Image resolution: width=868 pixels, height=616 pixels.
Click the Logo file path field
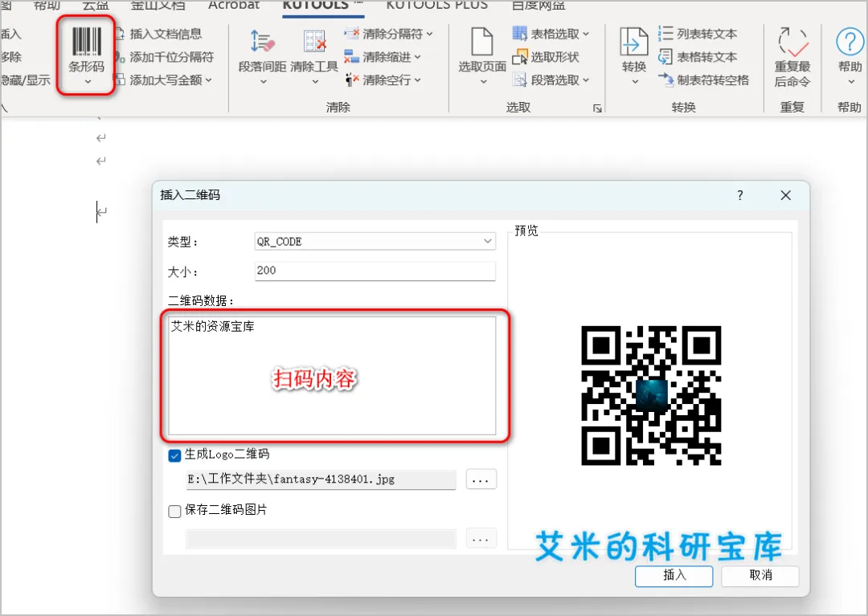tap(321, 479)
